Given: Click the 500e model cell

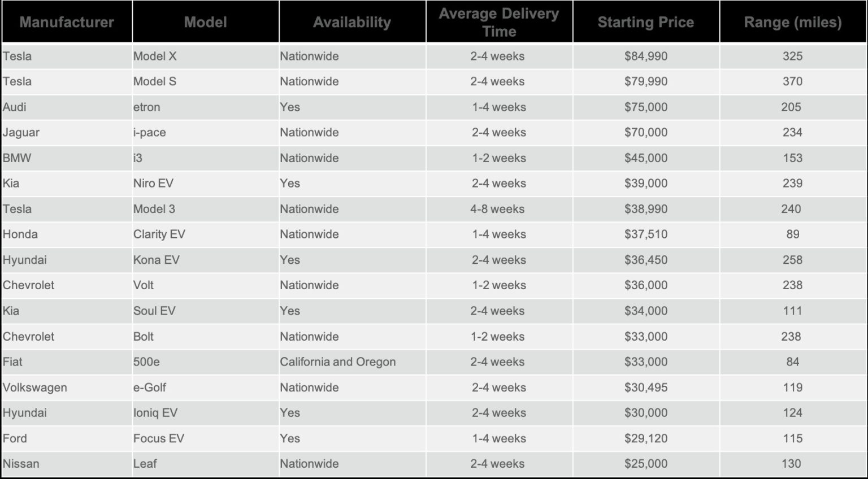Looking at the screenshot, I should click(x=146, y=362).
